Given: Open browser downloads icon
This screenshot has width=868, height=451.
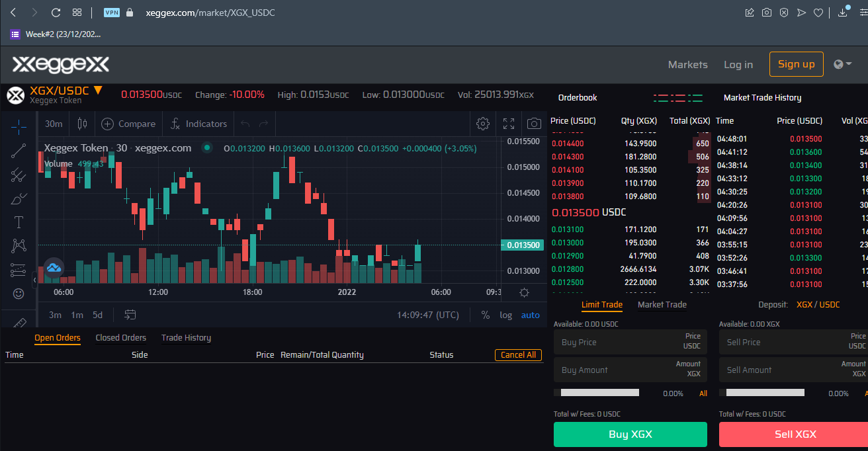Looking at the screenshot, I should point(844,12).
